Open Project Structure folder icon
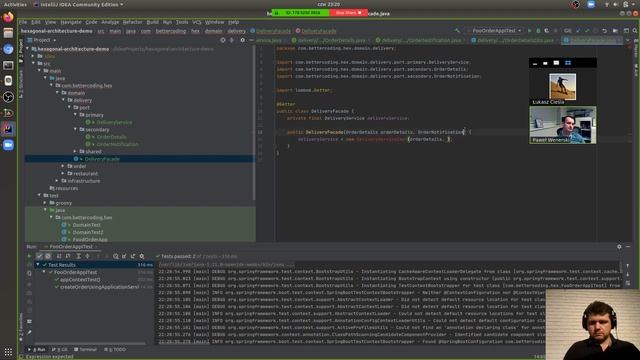Viewport: 640px width, 360px height. [x=615, y=31]
